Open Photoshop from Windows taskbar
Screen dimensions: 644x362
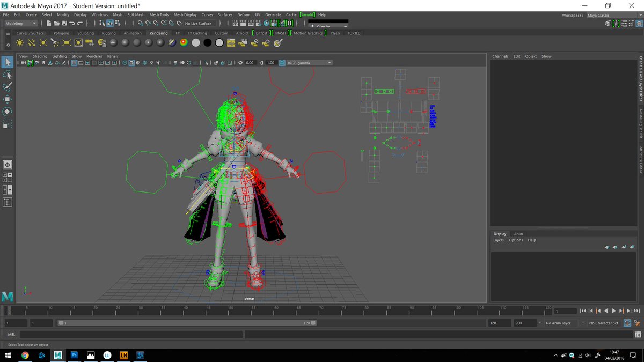coord(75,355)
